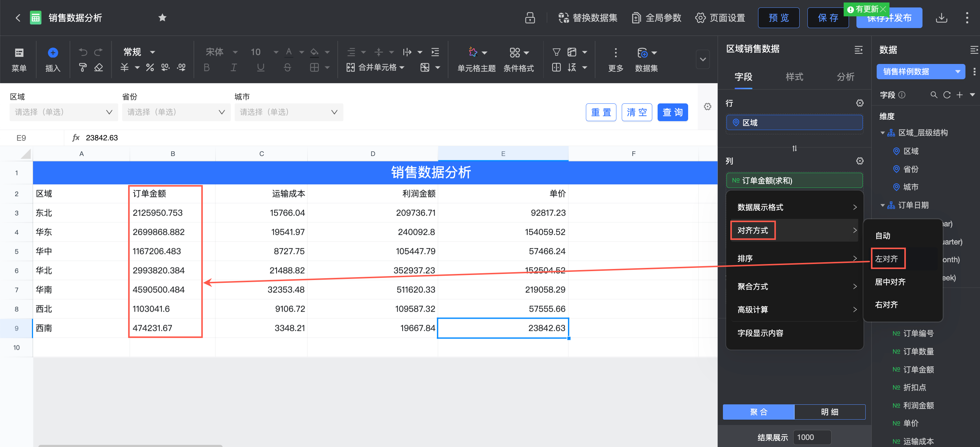Refresh the dataset fields list
The width and height of the screenshot is (980, 447).
tap(947, 95)
